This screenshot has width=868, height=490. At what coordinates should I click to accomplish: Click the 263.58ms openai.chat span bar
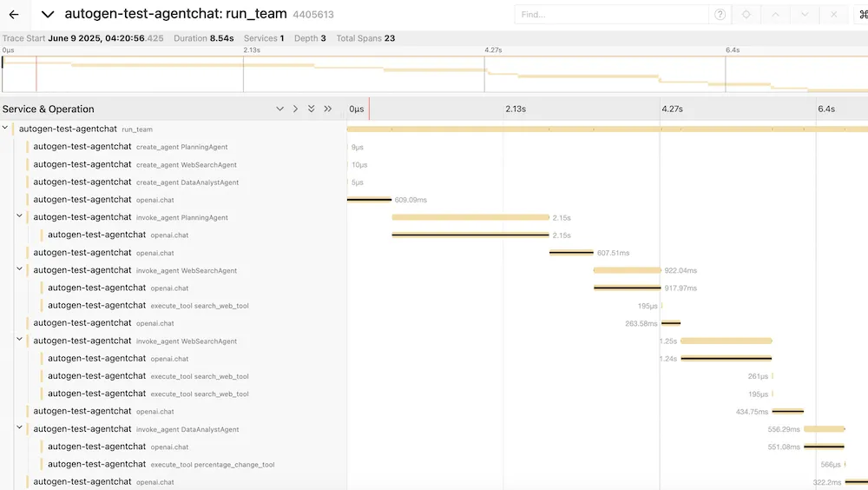(x=671, y=323)
